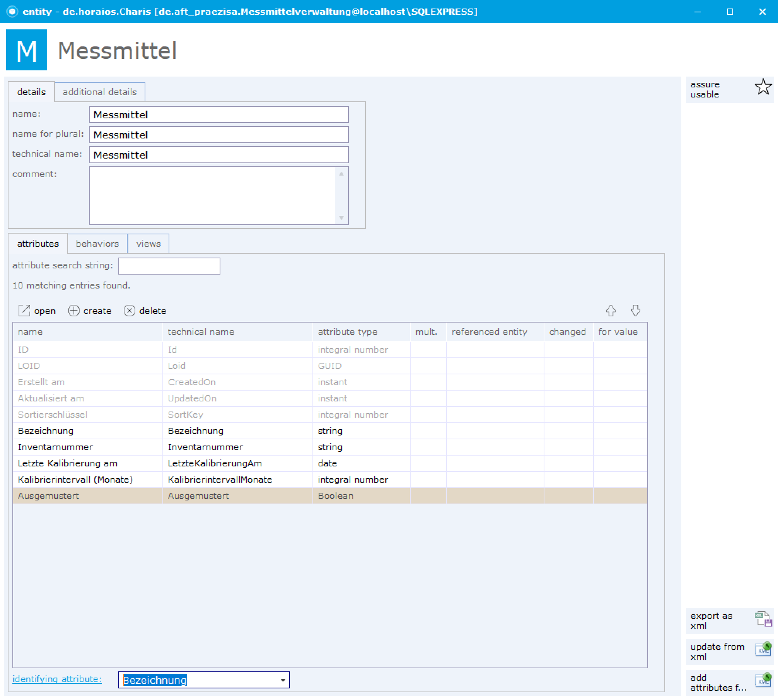
Task: Focus the attribute search string box
Action: coord(169,266)
